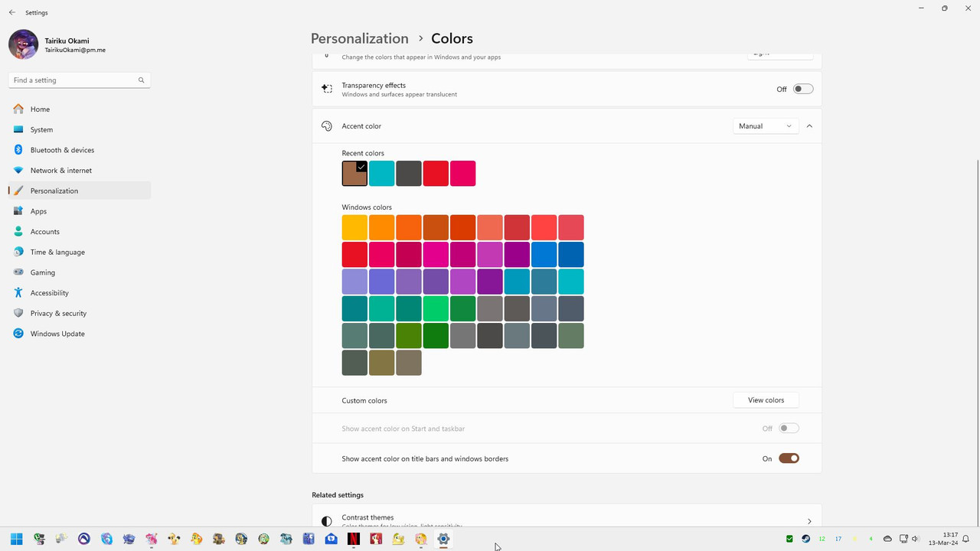Image resolution: width=980 pixels, height=551 pixels.
Task: Turn off accent color on title bars
Action: coord(789,458)
